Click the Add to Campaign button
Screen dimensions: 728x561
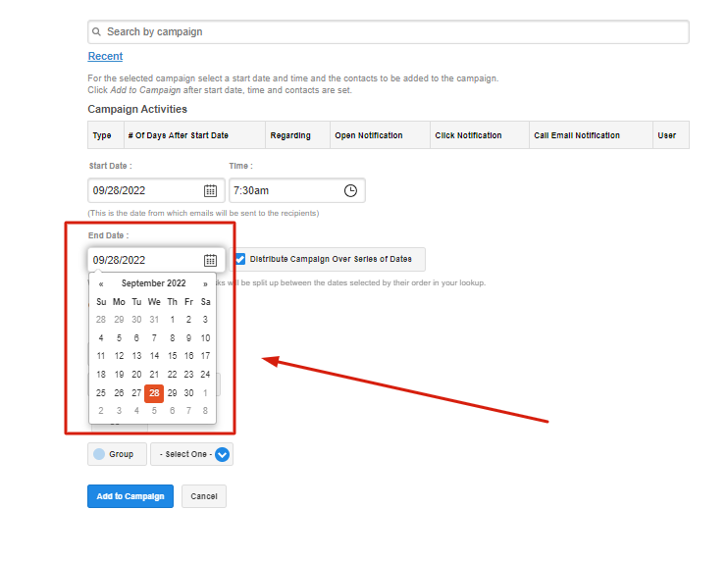(x=130, y=496)
